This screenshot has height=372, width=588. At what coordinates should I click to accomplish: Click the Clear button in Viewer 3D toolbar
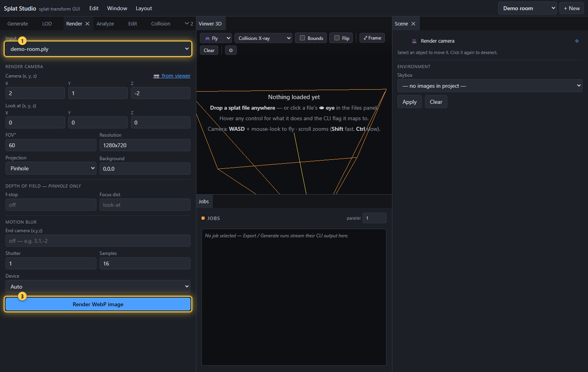[x=209, y=50]
